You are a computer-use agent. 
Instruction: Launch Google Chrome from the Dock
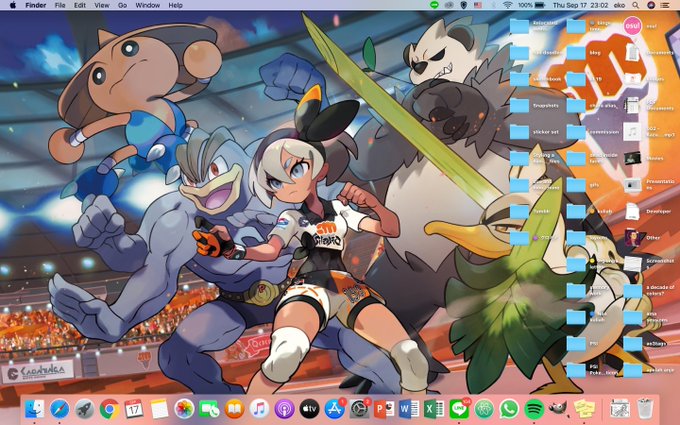(x=109, y=409)
